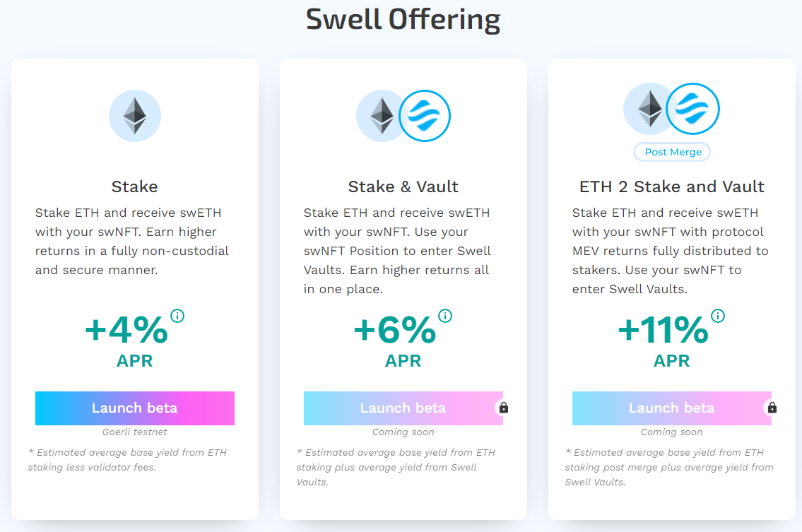Click the +11% APR value
The image size is (802, 532).
[663, 330]
